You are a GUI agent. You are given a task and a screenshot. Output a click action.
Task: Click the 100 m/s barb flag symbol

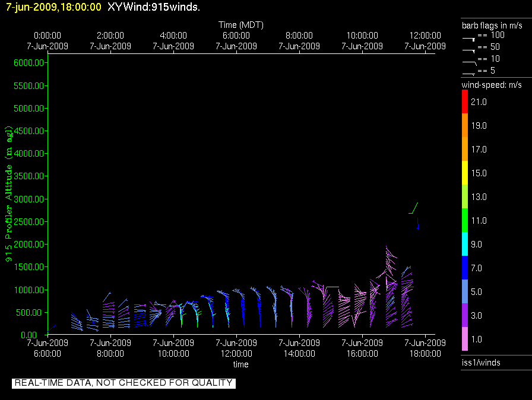tap(469, 37)
